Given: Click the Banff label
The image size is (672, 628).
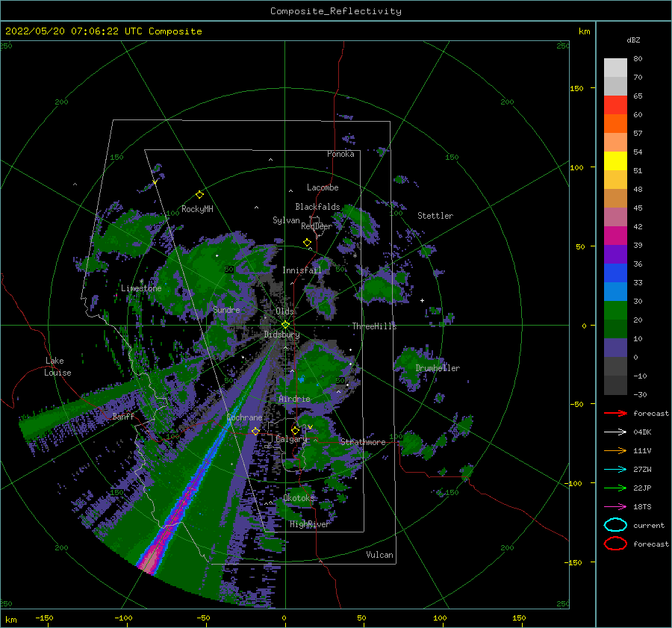Looking at the screenshot, I should pos(123,417).
